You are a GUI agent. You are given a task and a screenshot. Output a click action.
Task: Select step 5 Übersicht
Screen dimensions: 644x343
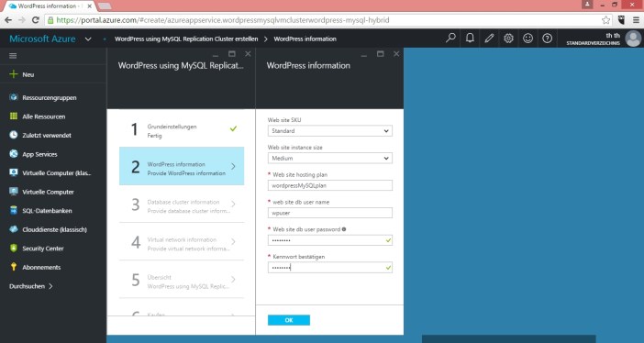(182, 280)
